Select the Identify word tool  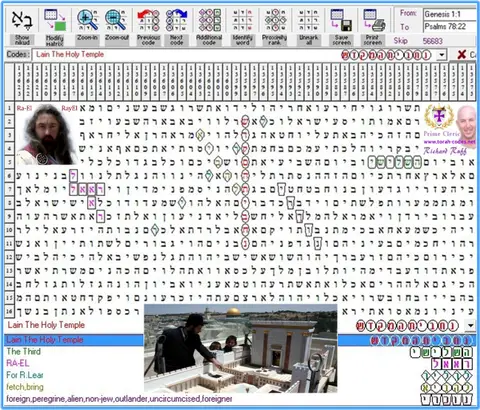tap(242, 20)
